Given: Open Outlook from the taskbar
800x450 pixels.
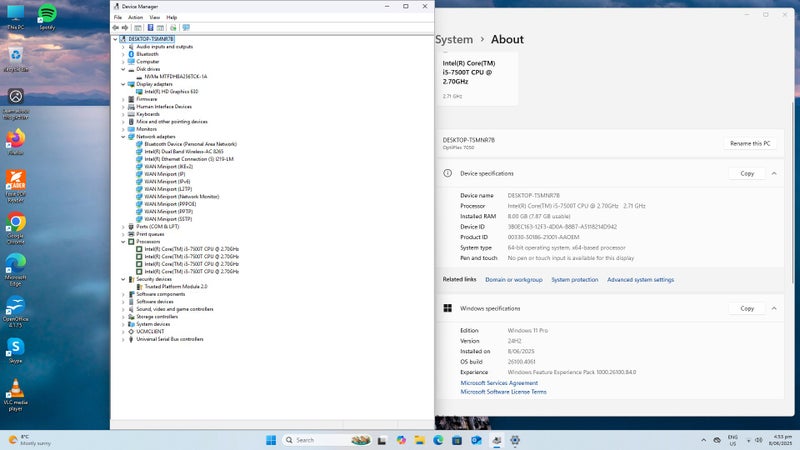Looking at the screenshot, I should click(476, 440).
